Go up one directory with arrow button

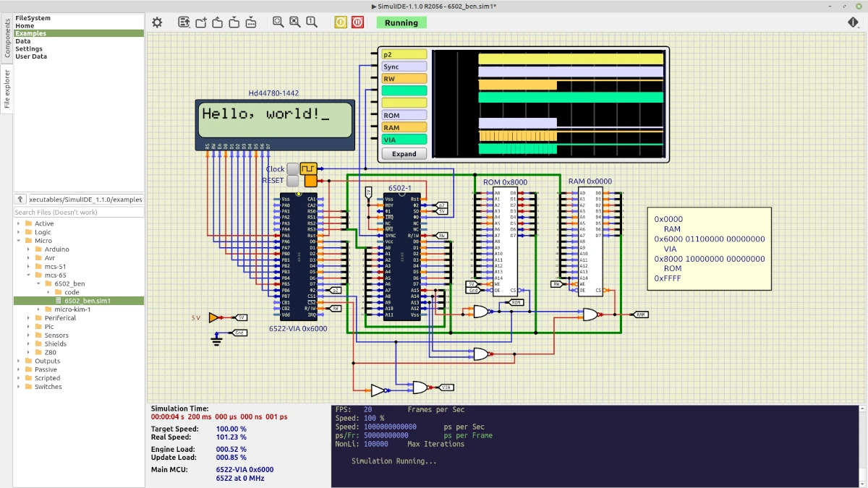coord(20,200)
